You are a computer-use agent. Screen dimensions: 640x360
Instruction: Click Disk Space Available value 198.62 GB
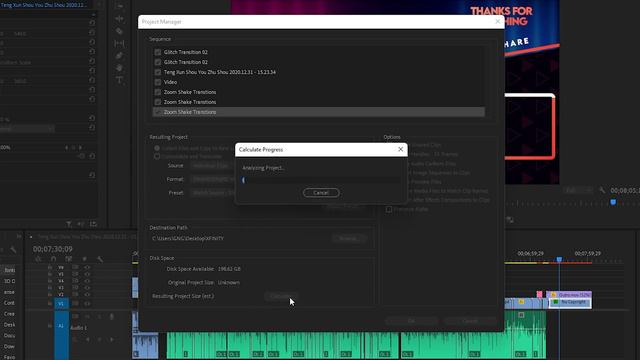point(229,269)
